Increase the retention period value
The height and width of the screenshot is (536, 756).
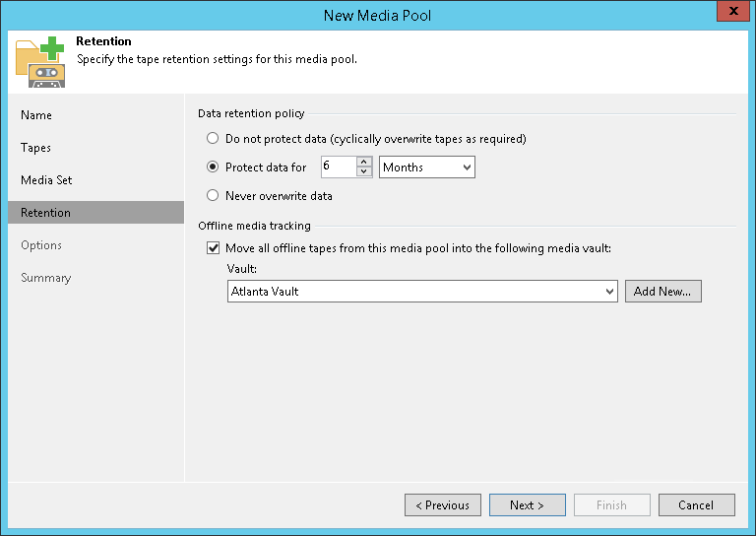pyautogui.click(x=364, y=163)
